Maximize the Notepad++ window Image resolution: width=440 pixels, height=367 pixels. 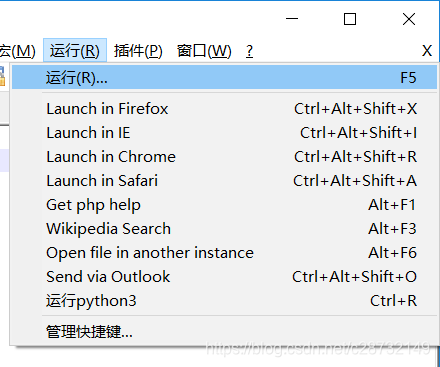350,19
